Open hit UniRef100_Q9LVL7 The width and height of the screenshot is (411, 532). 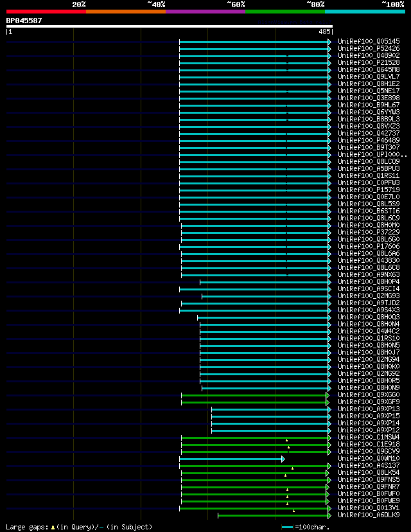(369, 76)
